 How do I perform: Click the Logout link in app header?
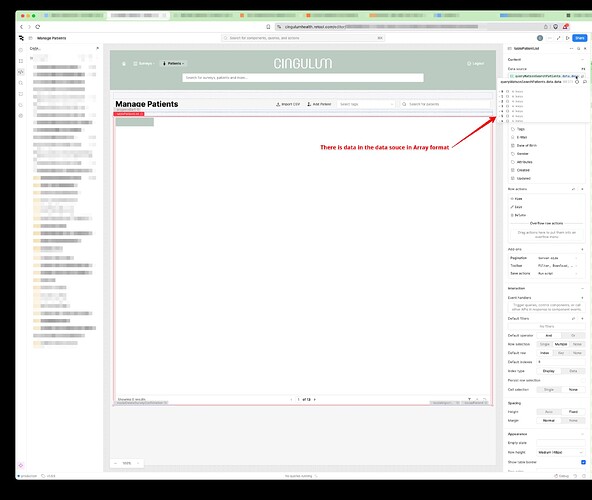click(x=476, y=63)
